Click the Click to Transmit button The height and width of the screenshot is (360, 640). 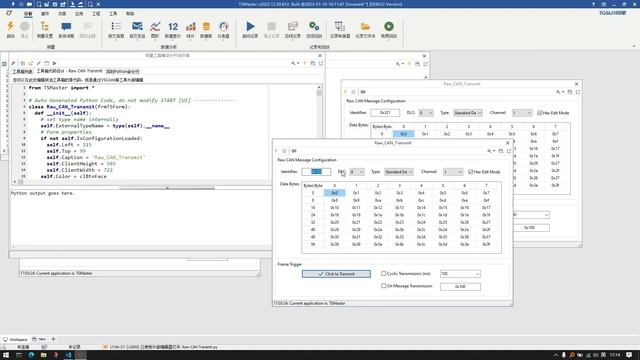pyautogui.click(x=336, y=274)
